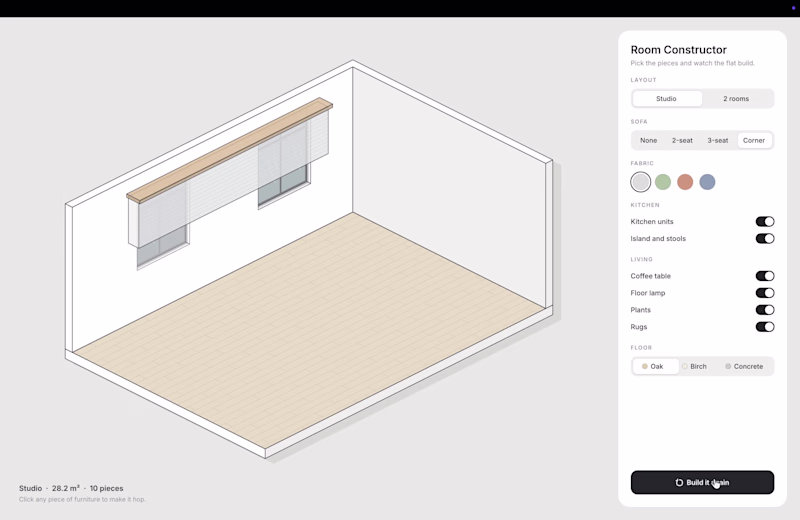Click the 'Pick the pieces and watch the flat build' subtitle

(x=692, y=63)
